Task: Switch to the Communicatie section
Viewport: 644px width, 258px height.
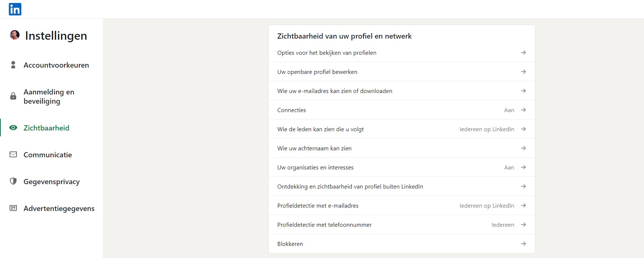Action: pyautogui.click(x=47, y=155)
